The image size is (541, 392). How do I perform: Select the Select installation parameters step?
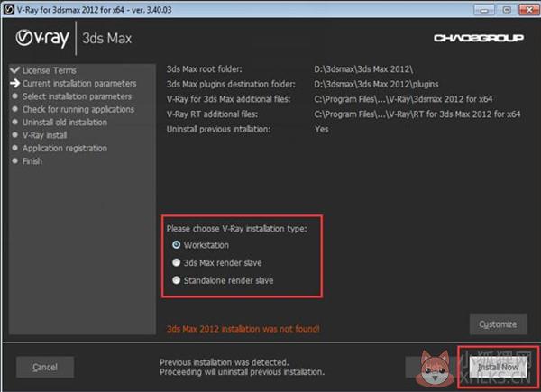click(77, 96)
